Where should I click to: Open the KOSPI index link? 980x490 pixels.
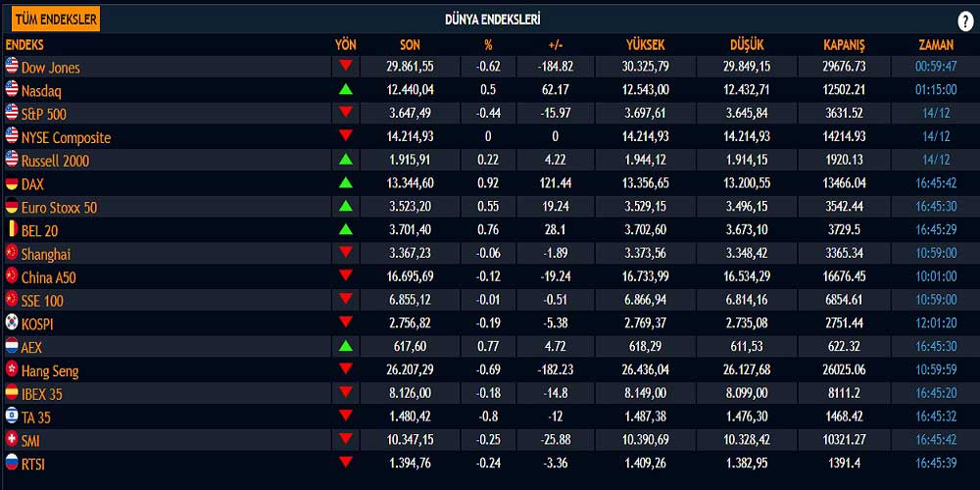39,324
